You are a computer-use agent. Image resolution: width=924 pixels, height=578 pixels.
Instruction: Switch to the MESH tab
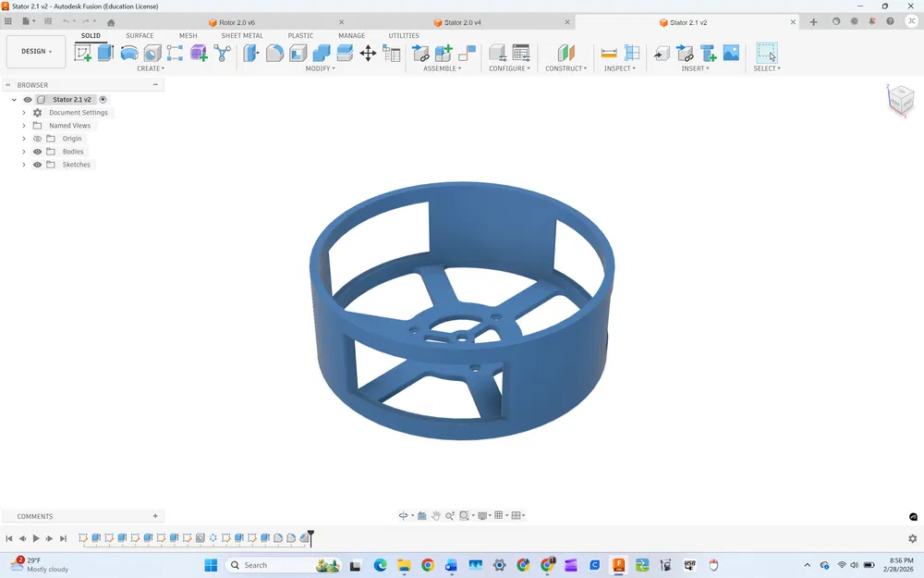[x=188, y=35]
